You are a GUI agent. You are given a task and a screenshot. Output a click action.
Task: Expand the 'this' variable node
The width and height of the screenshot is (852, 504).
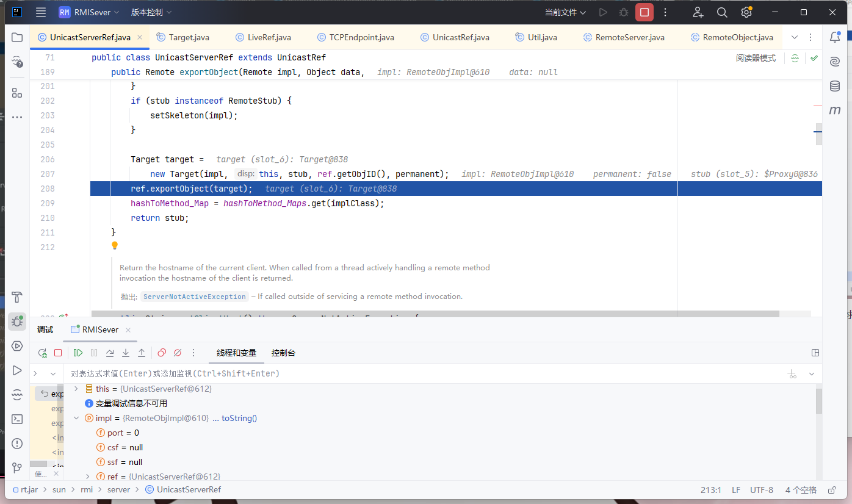(x=76, y=389)
